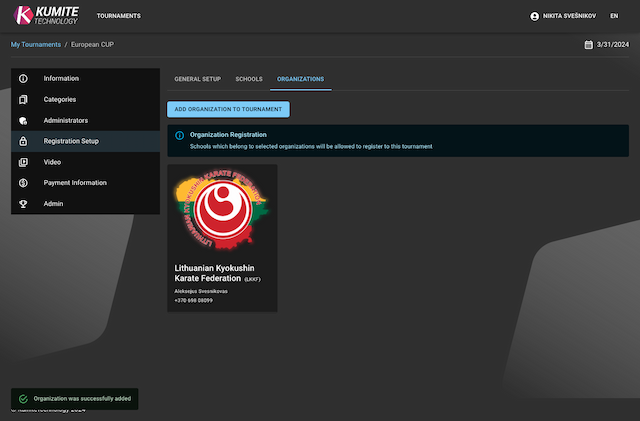Click the calendar icon by the date
This screenshot has height=421, width=640.
pyautogui.click(x=588, y=45)
